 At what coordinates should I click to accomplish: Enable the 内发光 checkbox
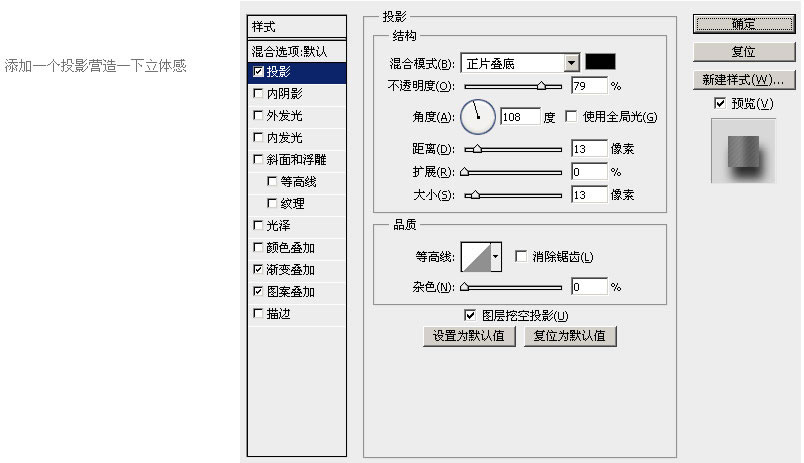tap(258, 137)
